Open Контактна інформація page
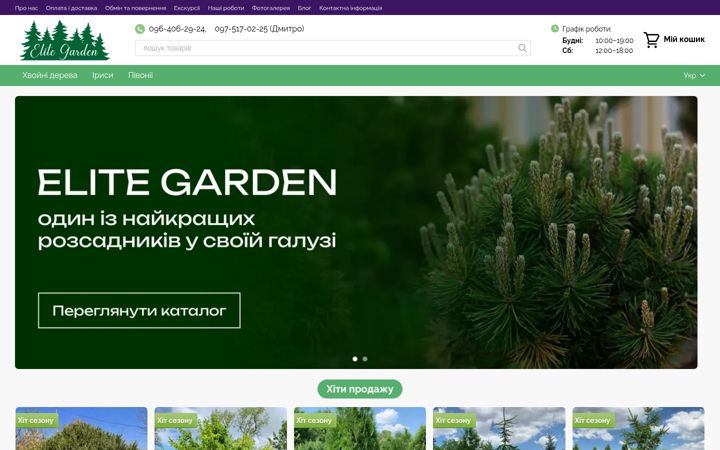The height and width of the screenshot is (450, 720). coord(350,8)
